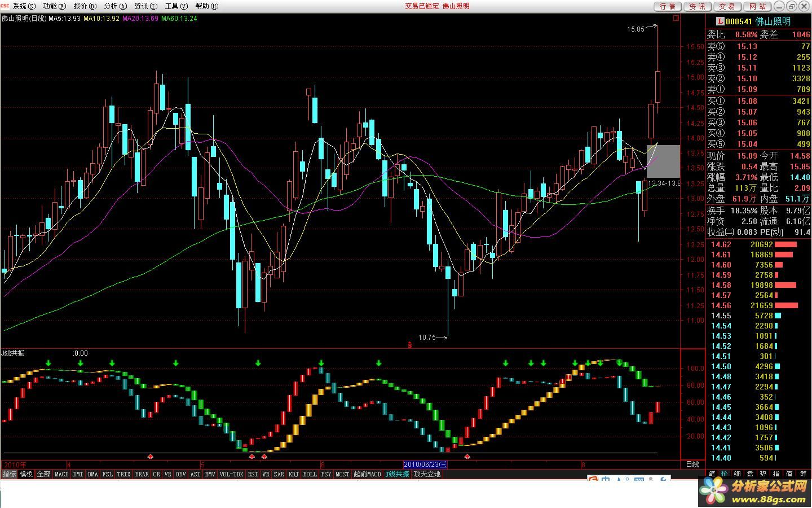Click the red S marker under chart
Image resolution: width=812 pixels, height=508 pixels.
[409, 344]
